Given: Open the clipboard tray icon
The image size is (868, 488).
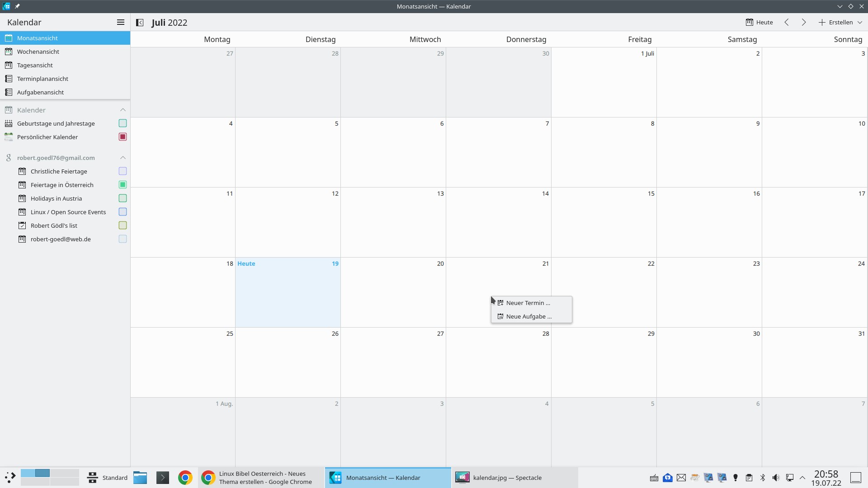Looking at the screenshot, I should [749, 478].
